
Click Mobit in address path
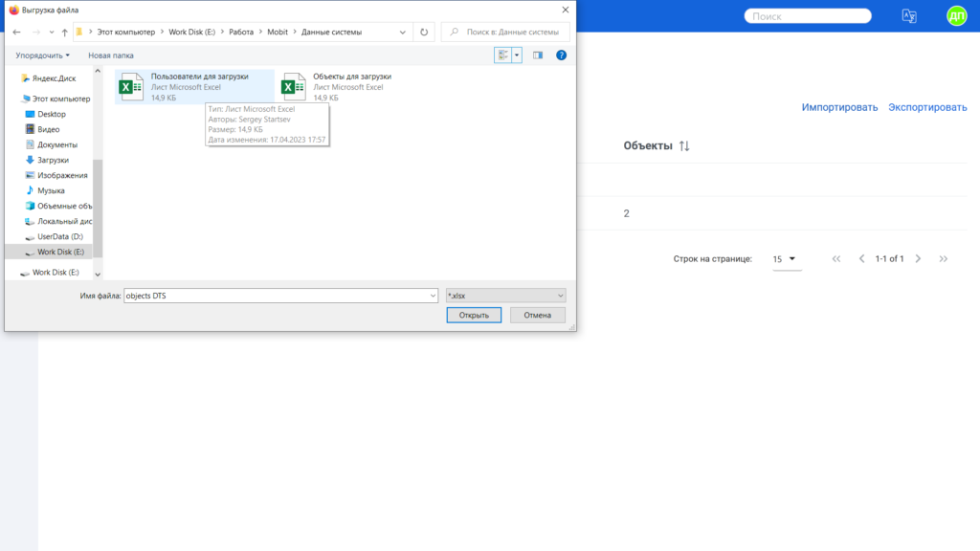pyautogui.click(x=278, y=32)
